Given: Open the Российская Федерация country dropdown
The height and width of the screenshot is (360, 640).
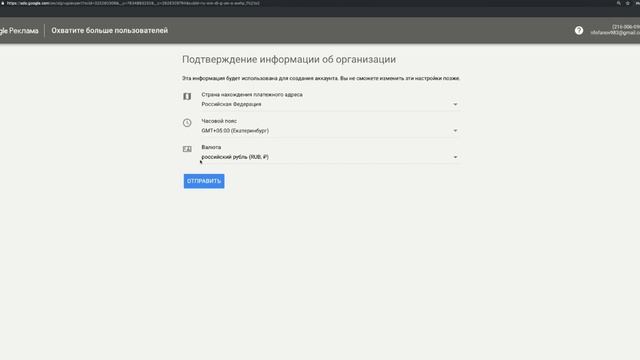Looking at the screenshot, I should [330, 104].
